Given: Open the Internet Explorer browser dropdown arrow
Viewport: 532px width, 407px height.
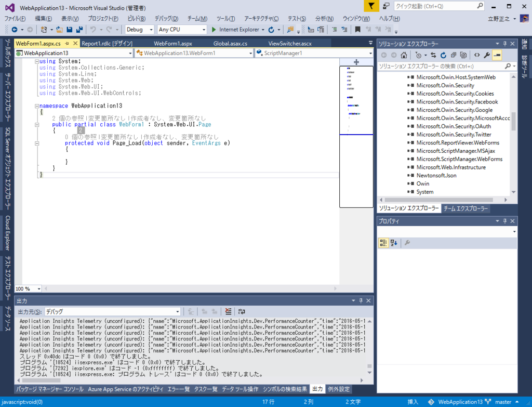Looking at the screenshot, I should 263,30.
